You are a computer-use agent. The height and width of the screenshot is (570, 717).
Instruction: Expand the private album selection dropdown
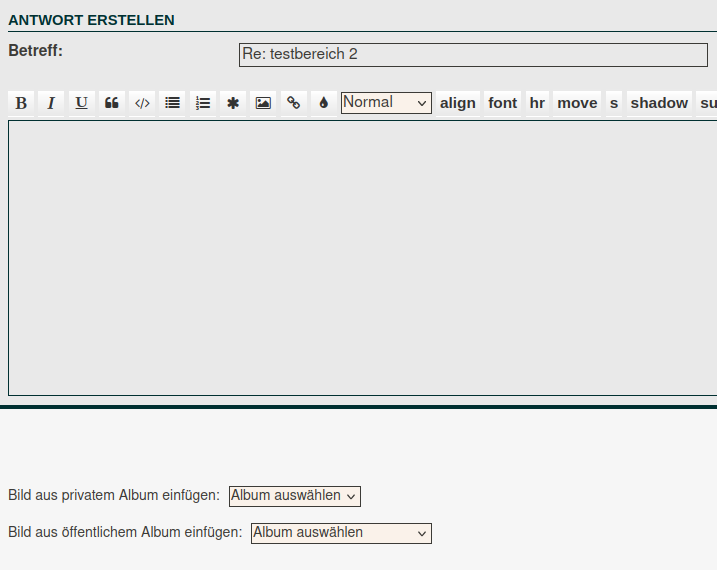[x=294, y=496]
